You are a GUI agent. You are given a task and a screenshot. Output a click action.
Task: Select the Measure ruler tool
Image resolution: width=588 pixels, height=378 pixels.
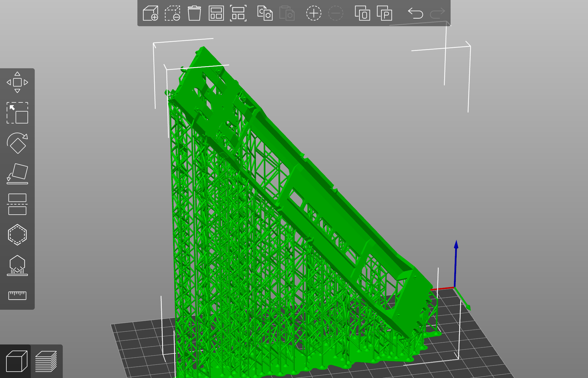(x=17, y=295)
